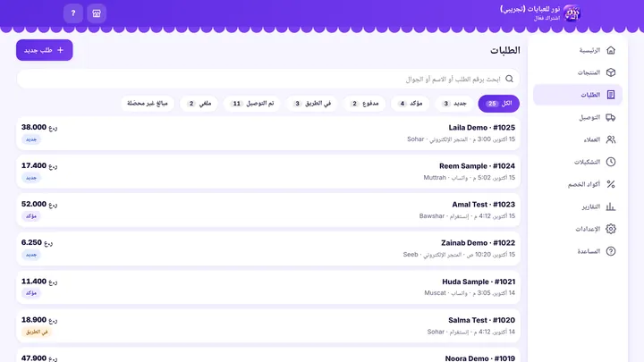
Task: Click the مؤكد badge on order #1021
Action: coord(31,293)
